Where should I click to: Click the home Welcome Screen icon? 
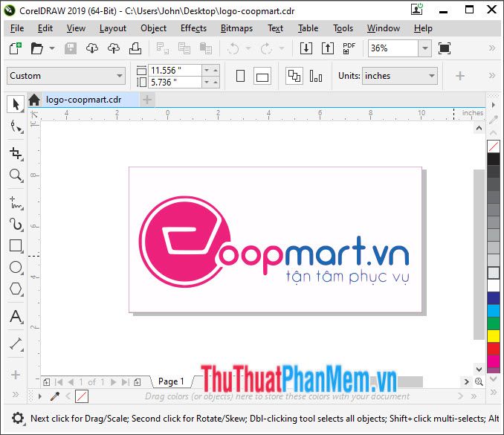34,100
